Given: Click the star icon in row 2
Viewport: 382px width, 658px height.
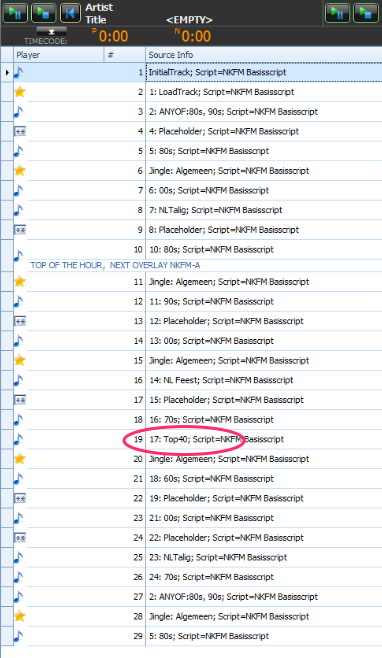Looking at the screenshot, I should [x=20, y=92].
